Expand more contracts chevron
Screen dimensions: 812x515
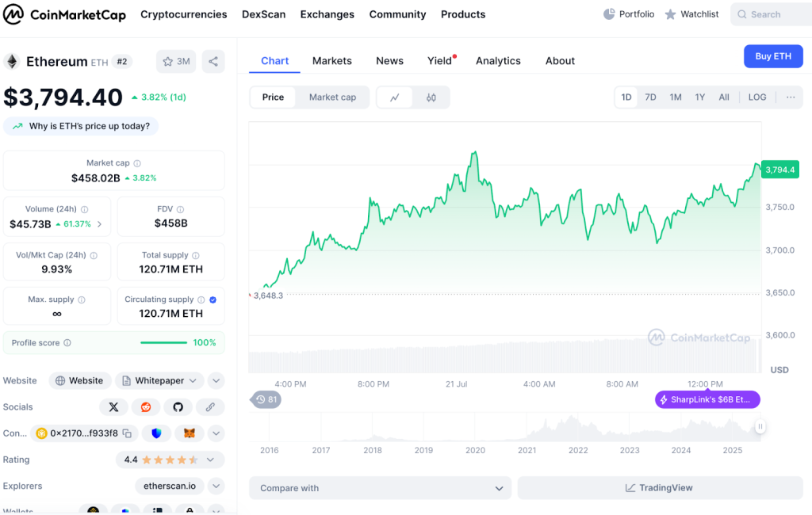click(x=216, y=433)
